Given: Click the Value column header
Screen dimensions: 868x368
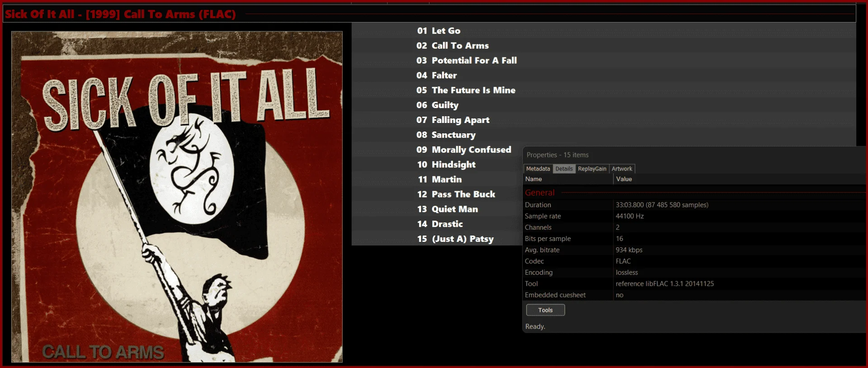Looking at the screenshot, I should pyautogui.click(x=624, y=179).
